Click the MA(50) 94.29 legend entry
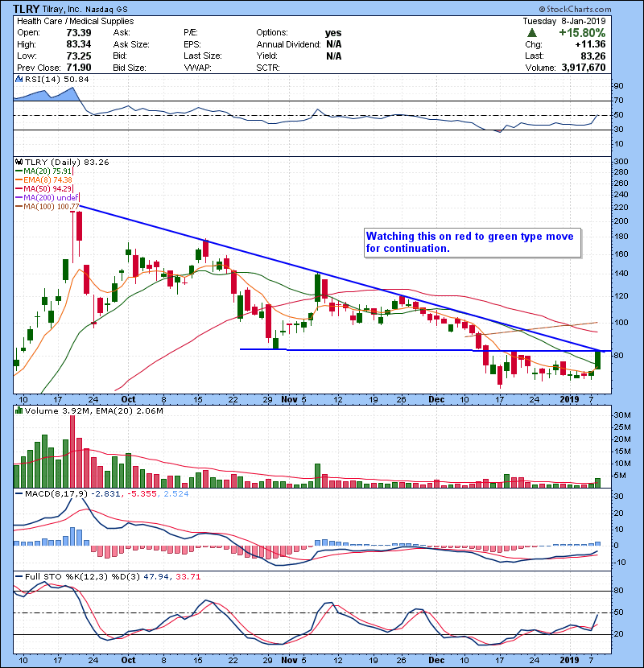Viewport: 644px width, 668px height. [x=44, y=188]
